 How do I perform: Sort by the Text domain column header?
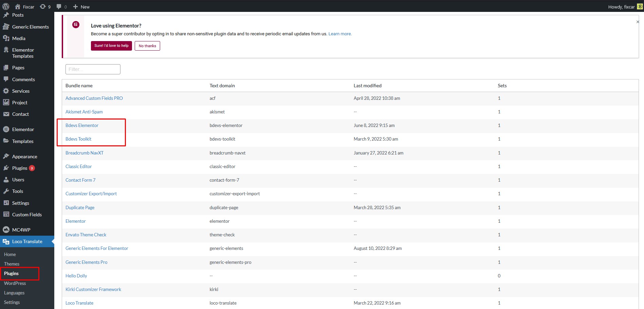tap(222, 86)
